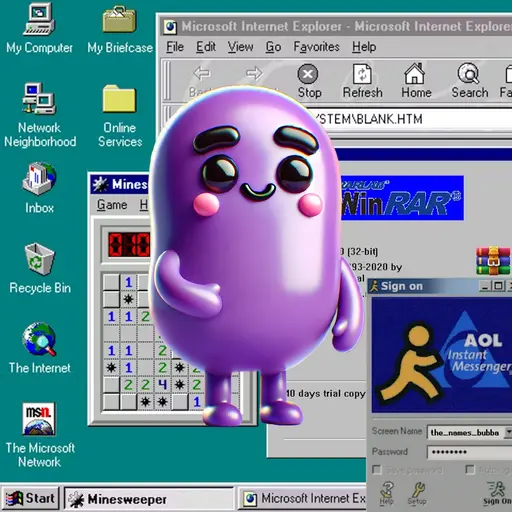Click the WinRAR books icon
Viewport: 512px width, 512px height.
click(x=493, y=260)
